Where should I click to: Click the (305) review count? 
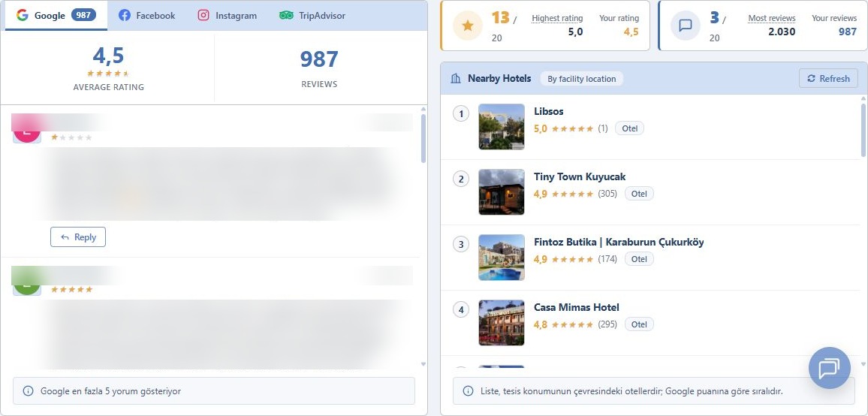click(x=607, y=194)
